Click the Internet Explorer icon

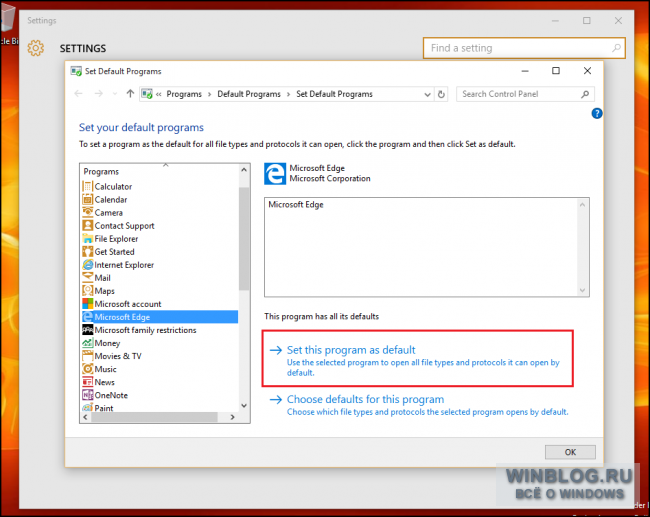click(x=87, y=265)
